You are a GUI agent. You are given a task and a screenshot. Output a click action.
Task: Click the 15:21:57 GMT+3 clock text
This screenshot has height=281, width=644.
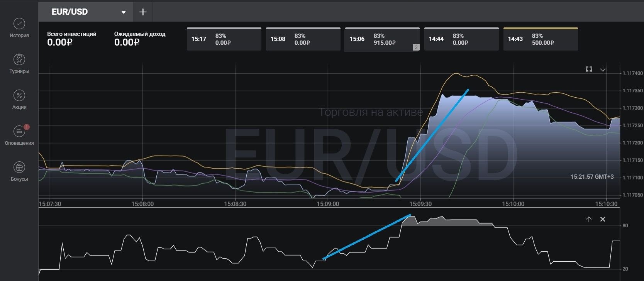click(592, 177)
